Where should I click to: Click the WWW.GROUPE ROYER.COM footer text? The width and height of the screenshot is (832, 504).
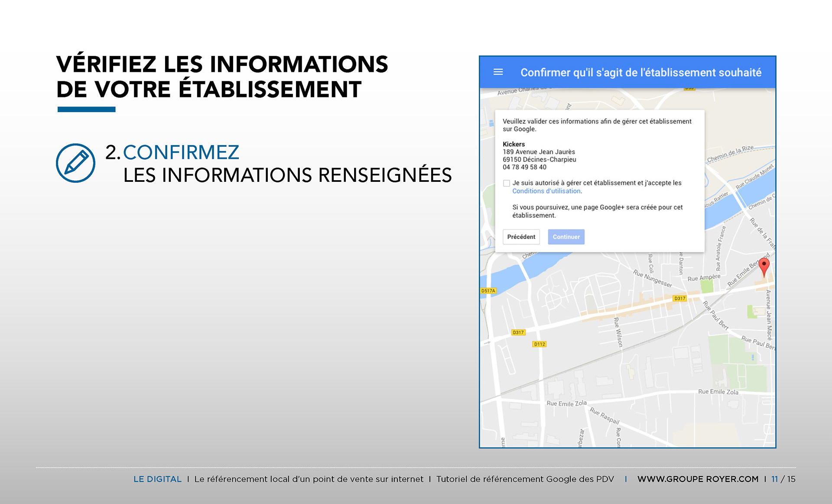click(698, 479)
